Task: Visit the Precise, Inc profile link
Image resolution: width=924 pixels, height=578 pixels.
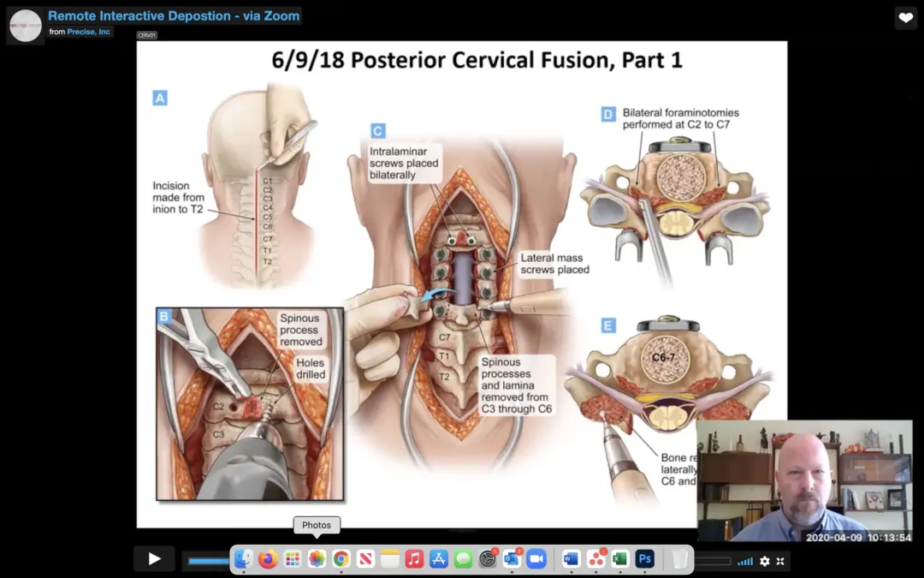Action: tap(88, 32)
